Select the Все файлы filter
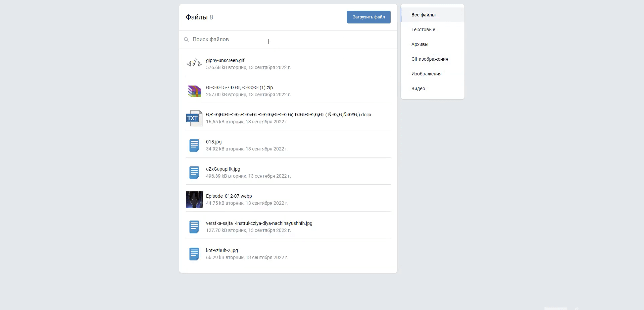The height and width of the screenshot is (310, 644). pos(433,15)
